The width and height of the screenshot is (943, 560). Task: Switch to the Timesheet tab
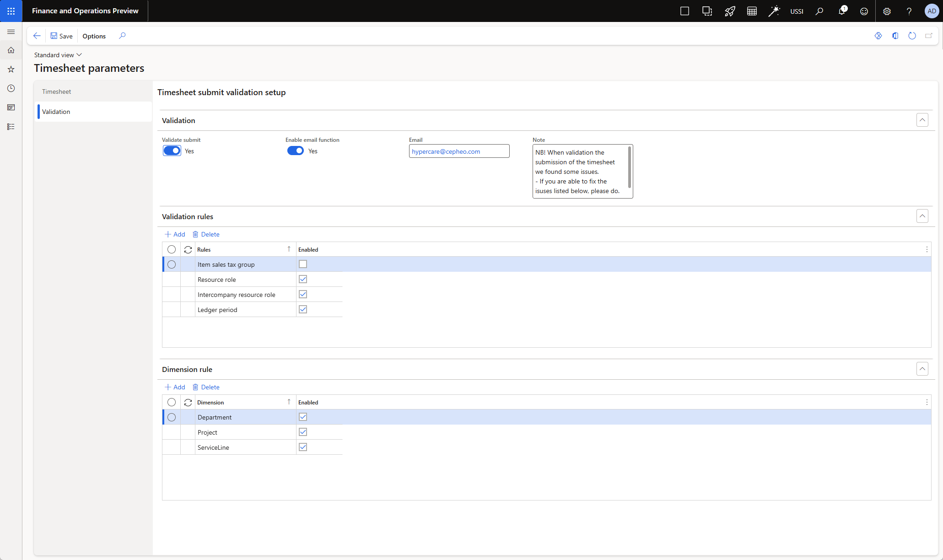point(57,92)
